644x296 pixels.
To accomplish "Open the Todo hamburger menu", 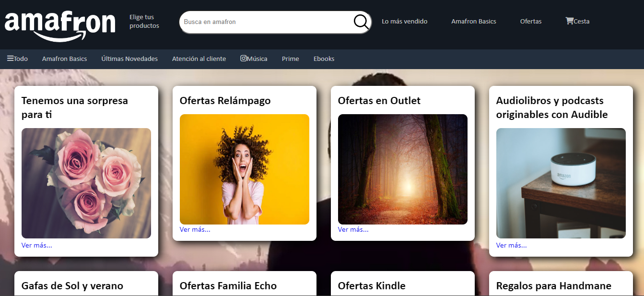I will 10,59.
